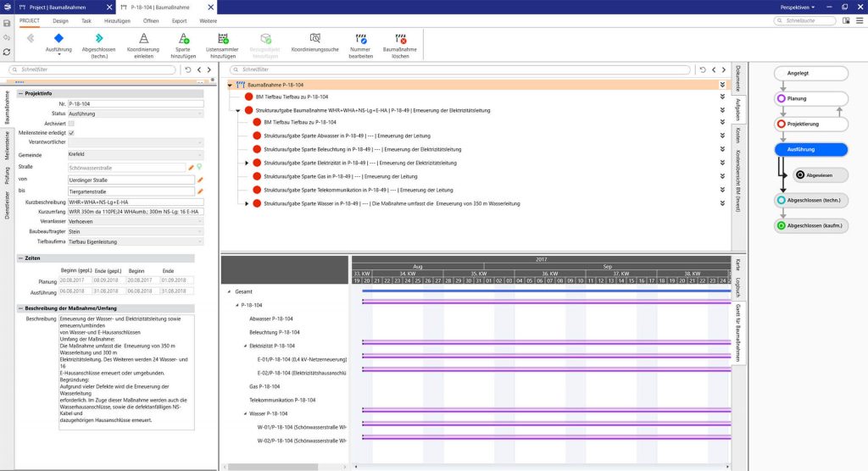Click the Baumaßnahme löschen icon
This screenshot has width=868, height=471.
[402, 39]
